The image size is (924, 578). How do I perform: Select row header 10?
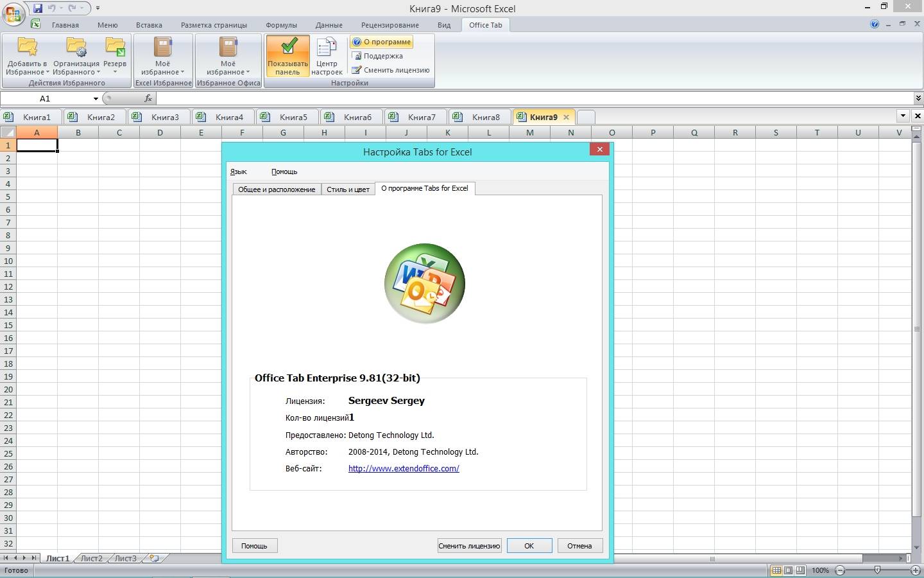tap(8, 261)
